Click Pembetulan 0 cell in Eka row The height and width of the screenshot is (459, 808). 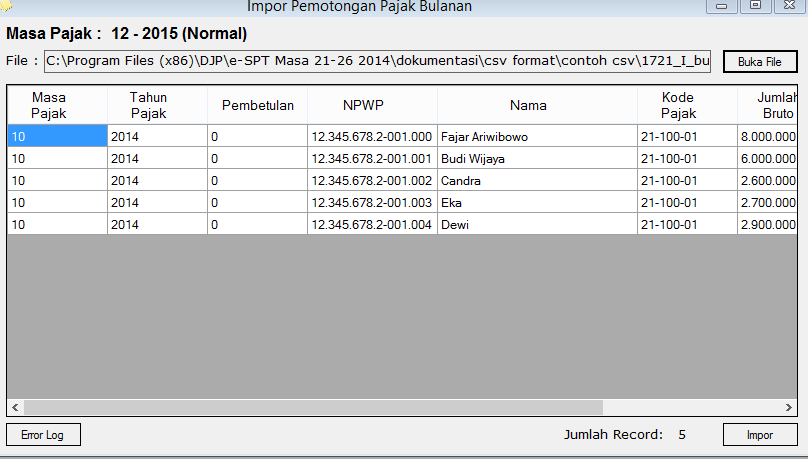258,202
